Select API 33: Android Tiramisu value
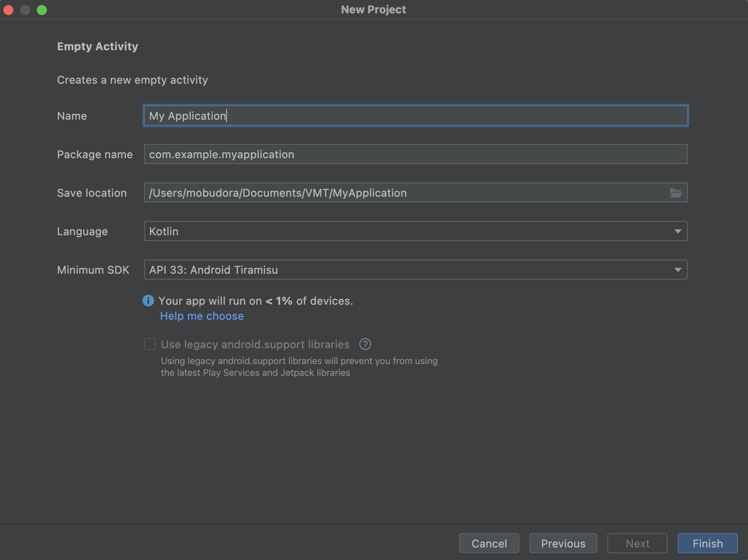Viewport: 748px width, 560px height. [213, 270]
